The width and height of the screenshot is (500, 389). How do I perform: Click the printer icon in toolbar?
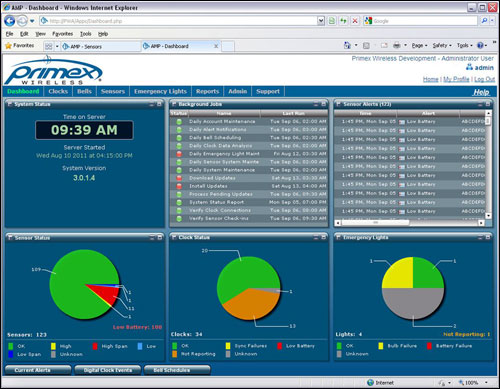(397, 45)
